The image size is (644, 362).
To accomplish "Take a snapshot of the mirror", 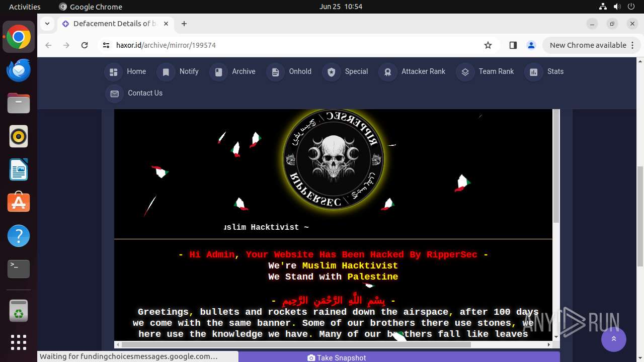I will [337, 357].
